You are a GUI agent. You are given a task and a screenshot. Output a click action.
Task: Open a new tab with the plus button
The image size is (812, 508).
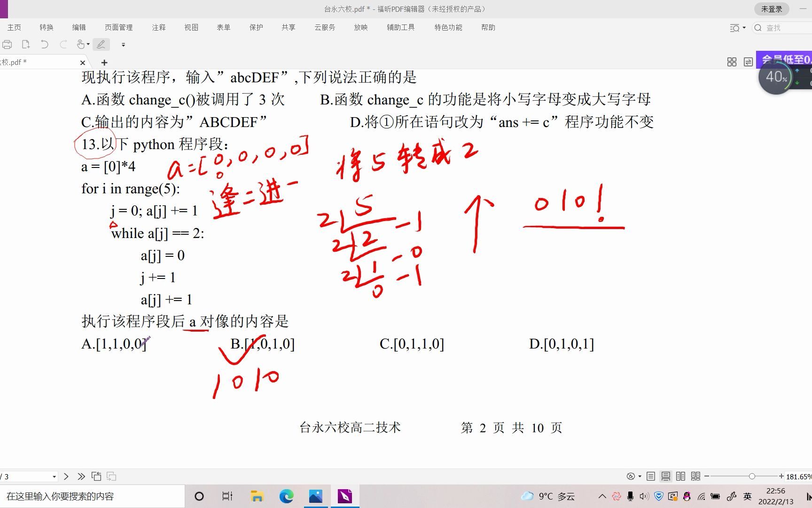pos(104,62)
